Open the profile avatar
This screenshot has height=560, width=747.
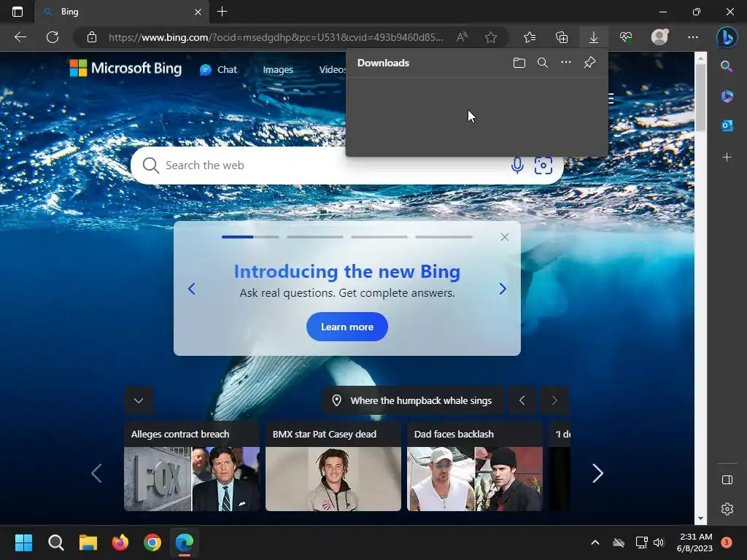pos(659,36)
